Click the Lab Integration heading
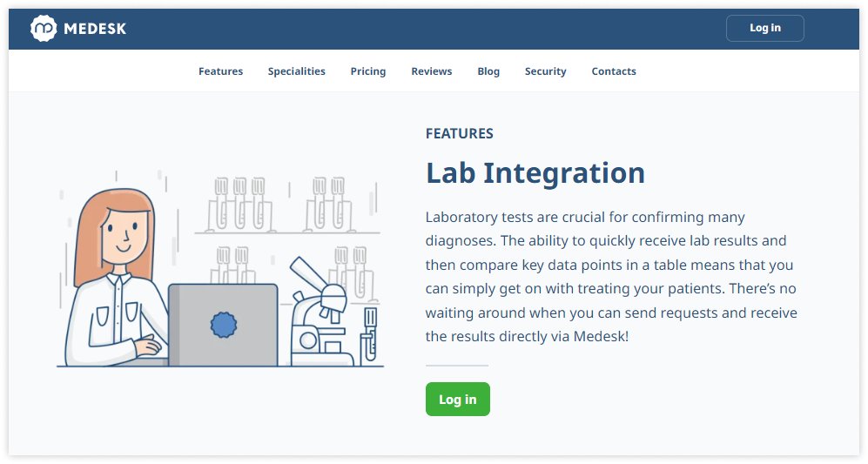Screen dimensions: 868x464 point(535,173)
